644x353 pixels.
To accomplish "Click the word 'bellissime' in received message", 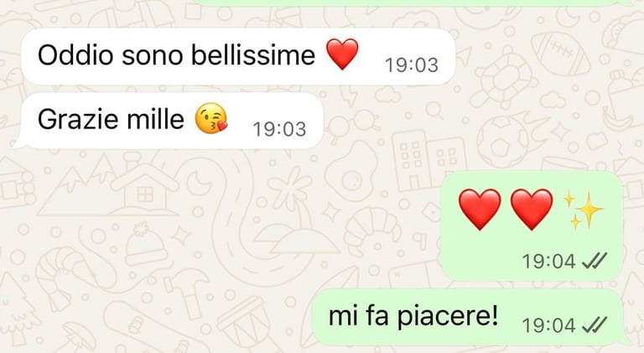I will tap(253, 55).
